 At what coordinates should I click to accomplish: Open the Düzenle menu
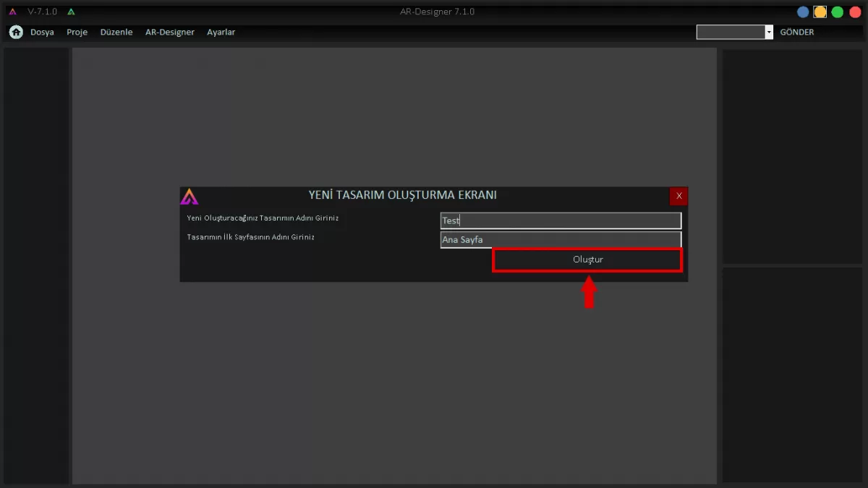click(x=116, y=33)
